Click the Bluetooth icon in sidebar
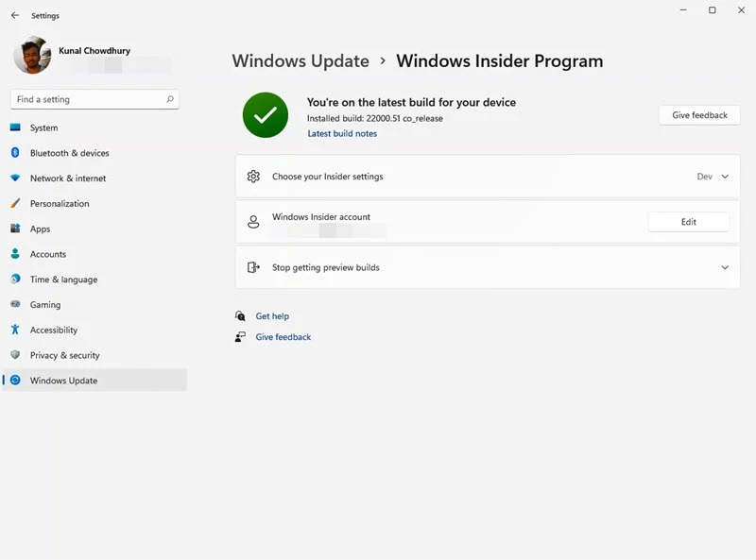Screen dimensions: 756x560 15,153
